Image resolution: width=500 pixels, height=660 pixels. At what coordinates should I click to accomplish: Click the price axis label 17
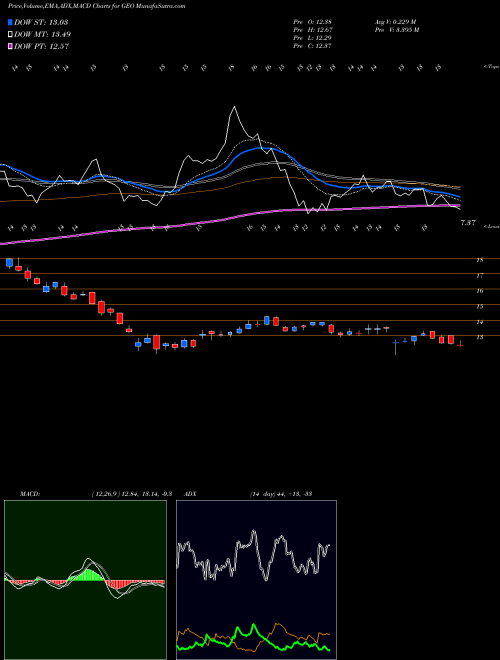[479, 276]
